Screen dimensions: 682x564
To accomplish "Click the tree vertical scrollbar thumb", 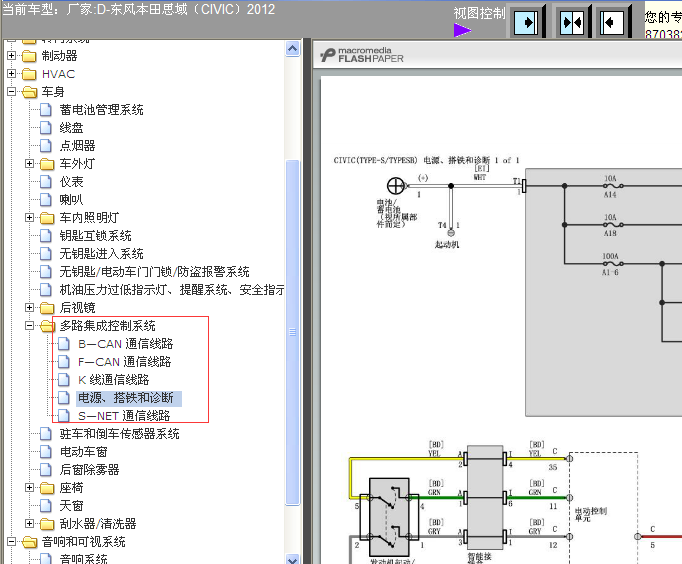I will (293, 333).
